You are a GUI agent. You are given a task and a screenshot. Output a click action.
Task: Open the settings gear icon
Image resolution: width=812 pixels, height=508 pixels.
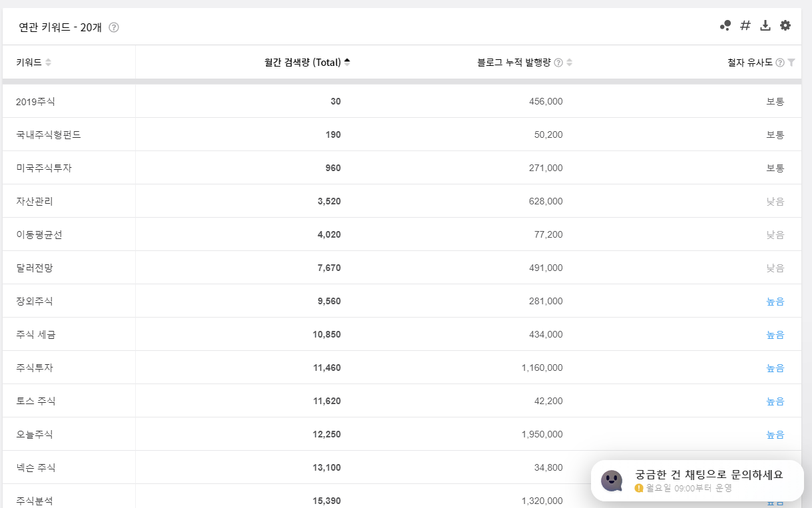coord(785,26)
